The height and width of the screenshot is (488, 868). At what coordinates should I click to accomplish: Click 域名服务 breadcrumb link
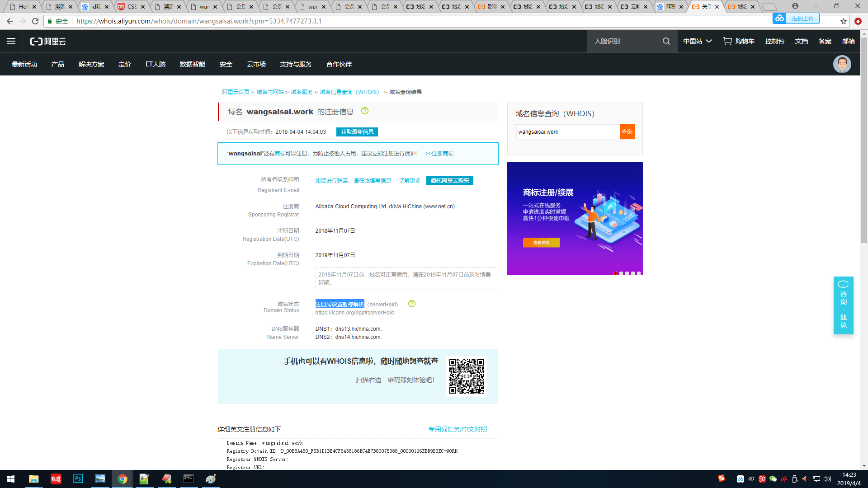pyautogui.click(x=302, y=92)
